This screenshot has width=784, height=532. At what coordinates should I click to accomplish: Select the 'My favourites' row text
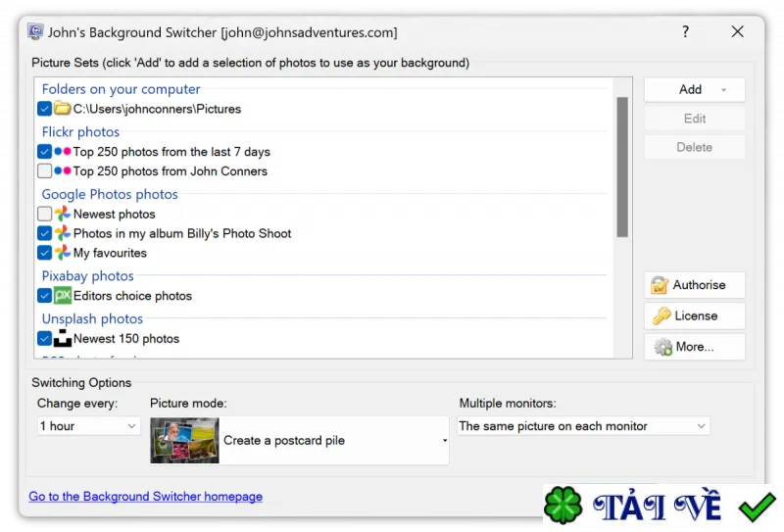(110, 253)
